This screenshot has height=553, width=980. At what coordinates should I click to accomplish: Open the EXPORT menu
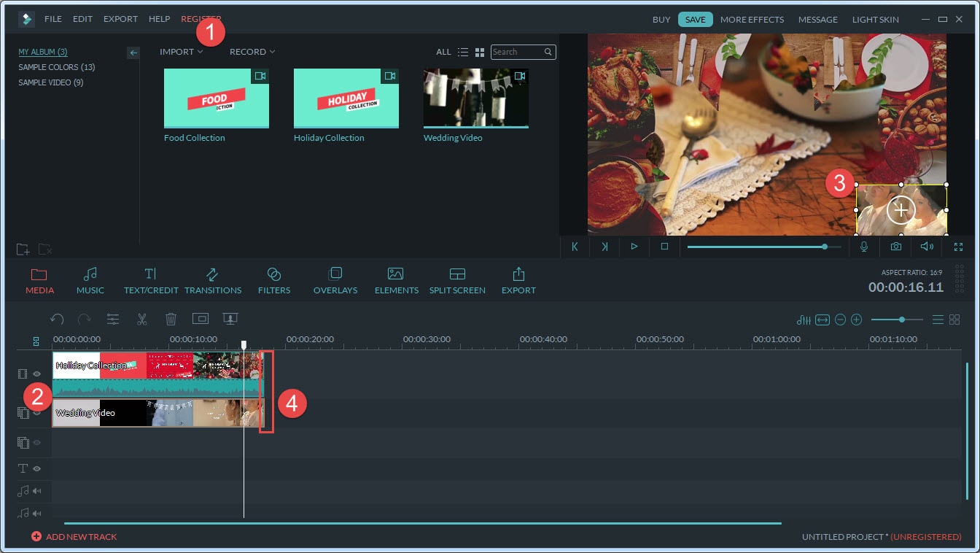121,19
